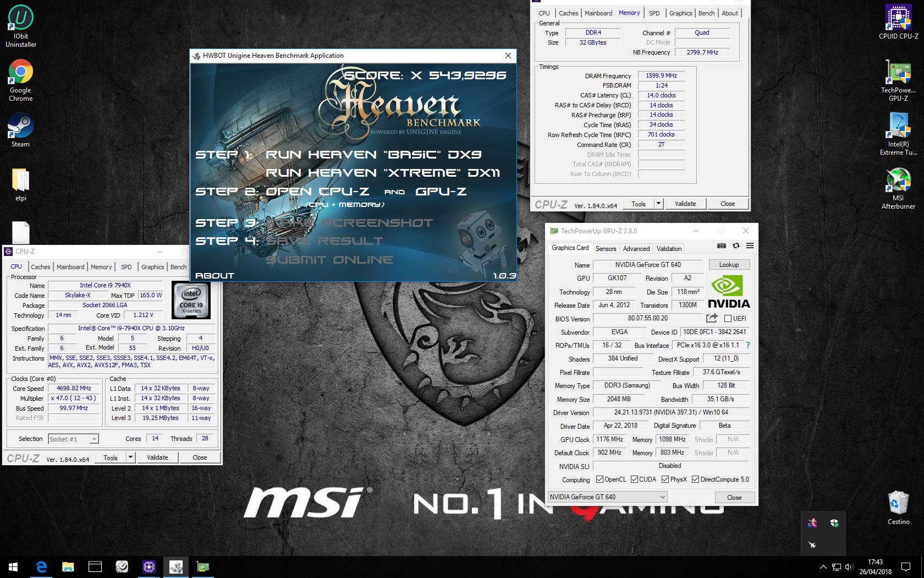Open MSI Afterburner desktop shortcut
This screenshot has width=924, height=578.
(898, 188)
